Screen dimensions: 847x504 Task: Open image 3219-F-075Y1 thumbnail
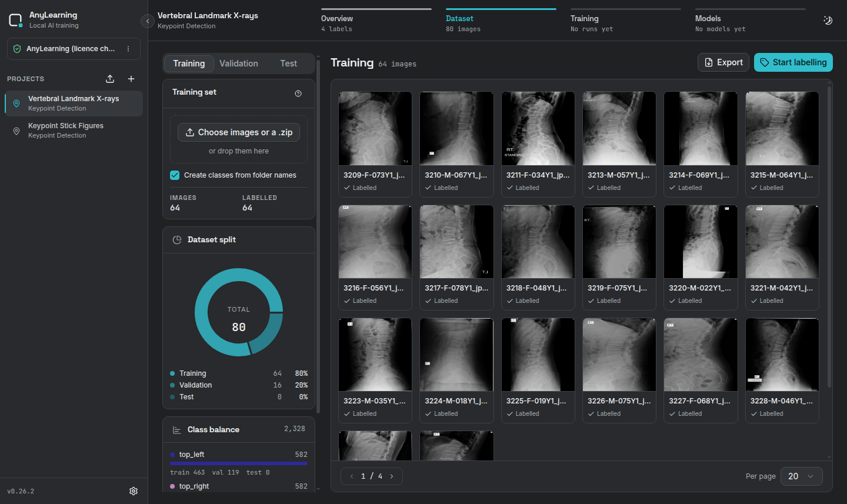(619, 242)
